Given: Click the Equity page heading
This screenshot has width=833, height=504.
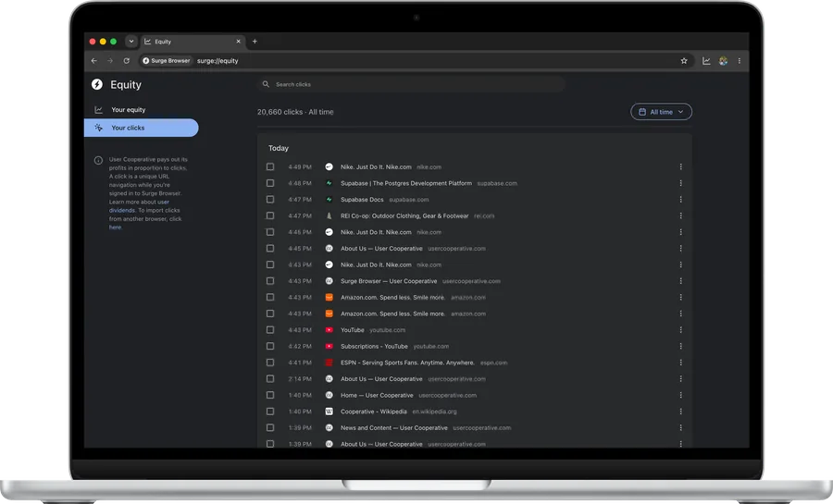Looking at the screenshot, I should (126, 85).
